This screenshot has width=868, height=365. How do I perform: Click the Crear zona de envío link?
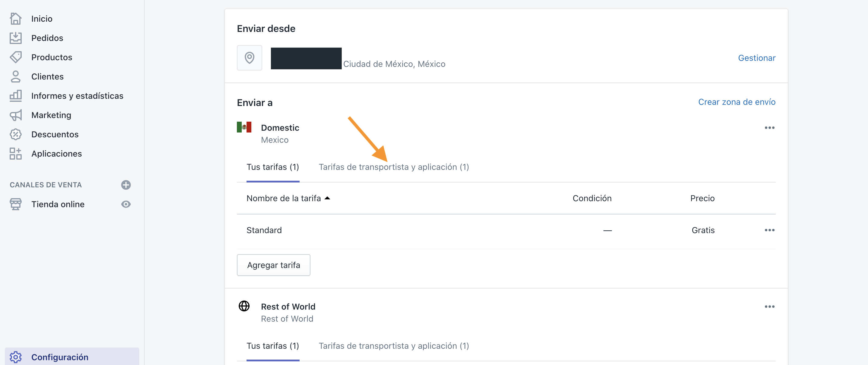pyautogui.click(x=736, y=102)
